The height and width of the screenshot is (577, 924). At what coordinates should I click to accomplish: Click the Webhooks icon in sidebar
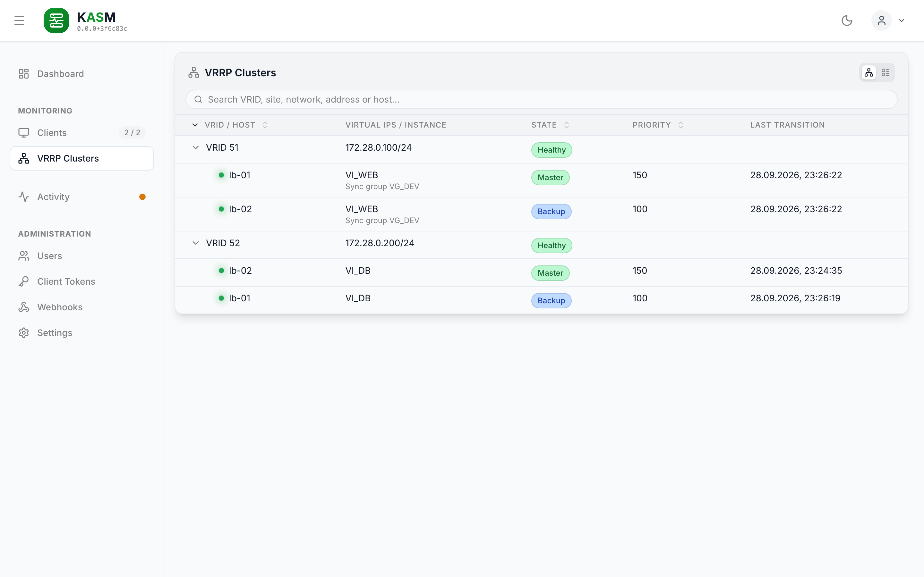[24, 307]
